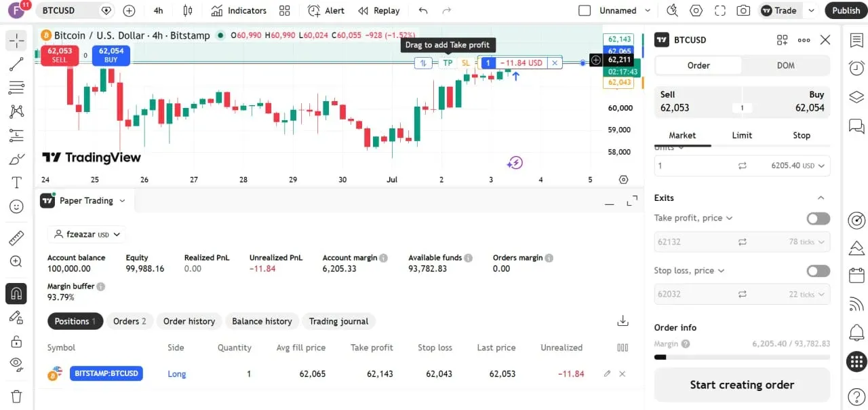Viewport: 868px width, 410px height.
Task: Click Start creating order button
Action: coord(742,385)
